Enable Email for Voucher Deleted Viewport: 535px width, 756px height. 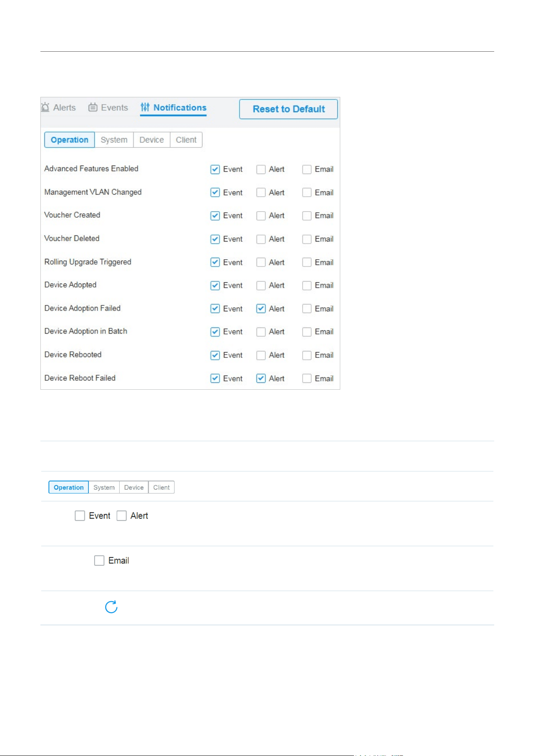coord(307,239)
